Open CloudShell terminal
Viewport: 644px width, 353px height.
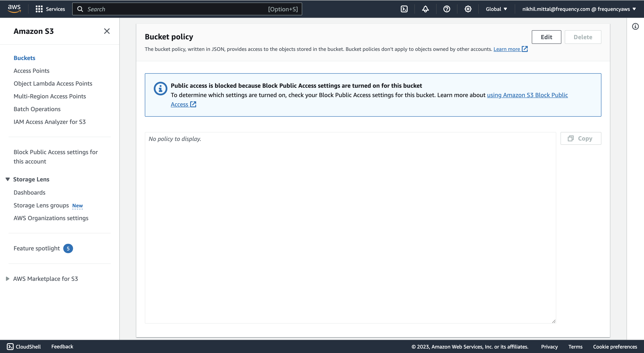coord(23,346)
